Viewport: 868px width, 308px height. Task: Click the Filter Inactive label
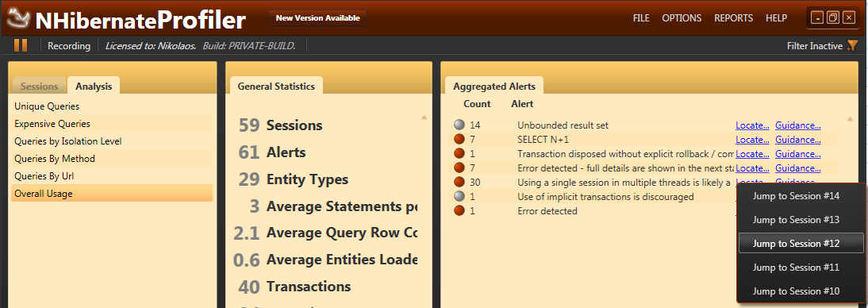(x=815, y=47)
